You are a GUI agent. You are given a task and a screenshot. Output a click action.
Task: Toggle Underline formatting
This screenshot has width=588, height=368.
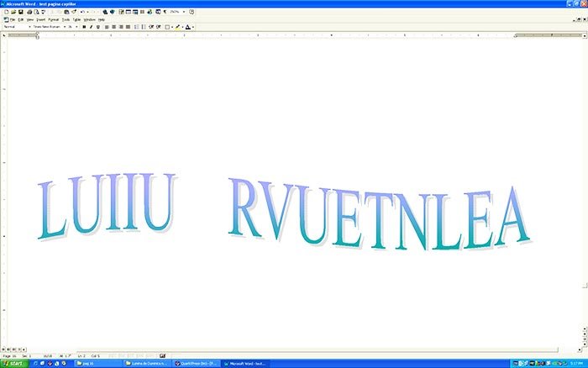coord(97,27)
